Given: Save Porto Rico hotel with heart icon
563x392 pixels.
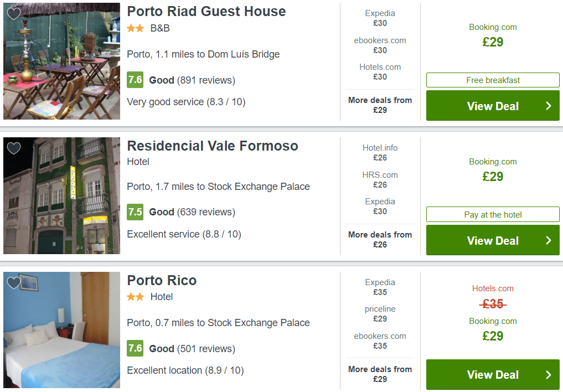Looking at the screenshot, I should coord(14,283).
